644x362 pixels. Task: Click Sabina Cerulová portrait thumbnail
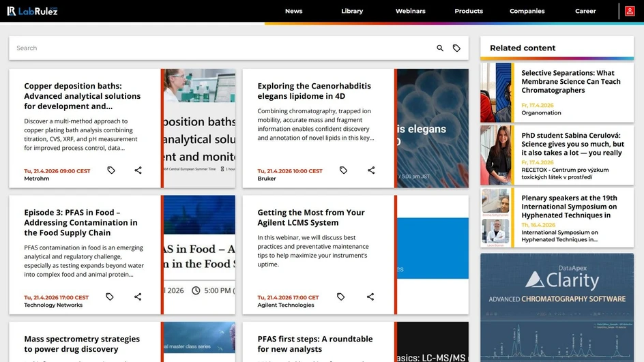(x=496, y=155)
